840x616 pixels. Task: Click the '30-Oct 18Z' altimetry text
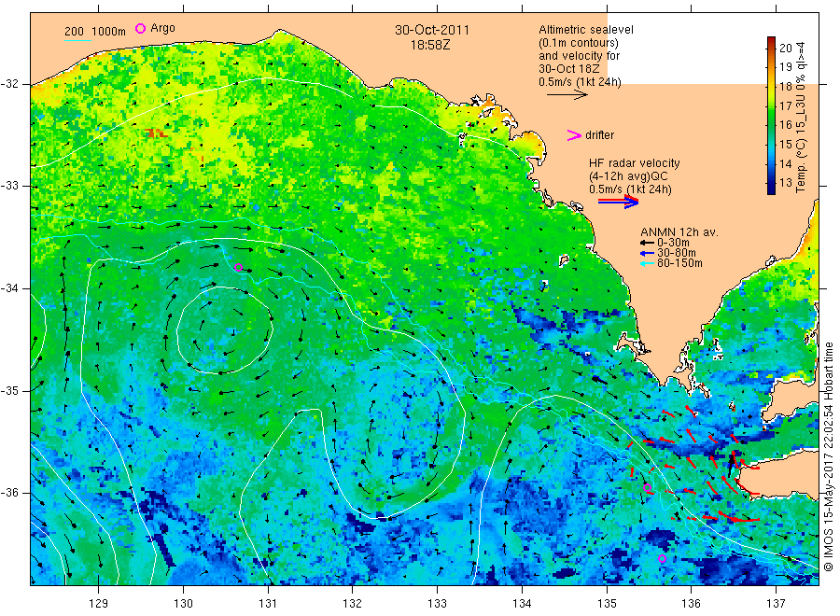[x=569, y=69]
